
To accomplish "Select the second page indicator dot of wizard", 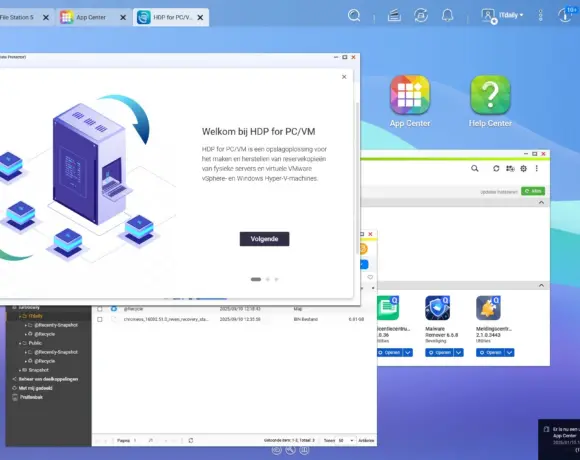I will (268, 280).
